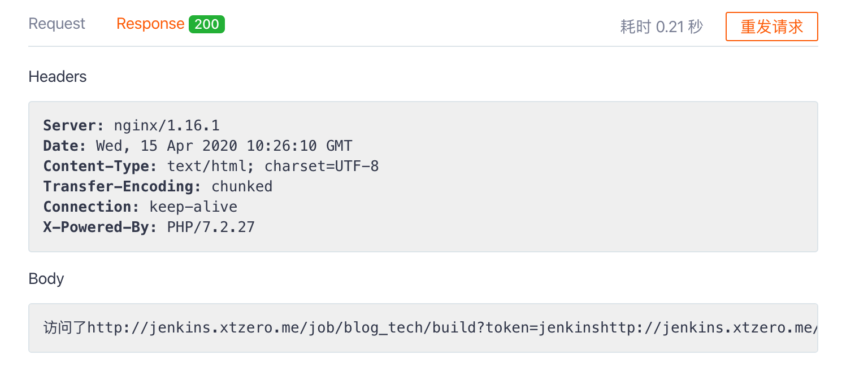Click the Body section label
The width and height of the screenshot is (868, 385).
(x=46, y=279)
